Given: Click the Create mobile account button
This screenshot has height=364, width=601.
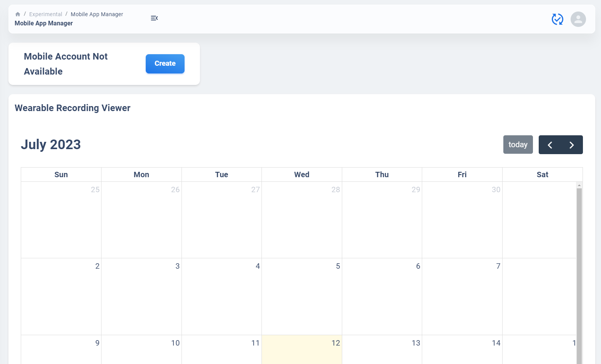Looking at the screenshot, I should point(165,64).
